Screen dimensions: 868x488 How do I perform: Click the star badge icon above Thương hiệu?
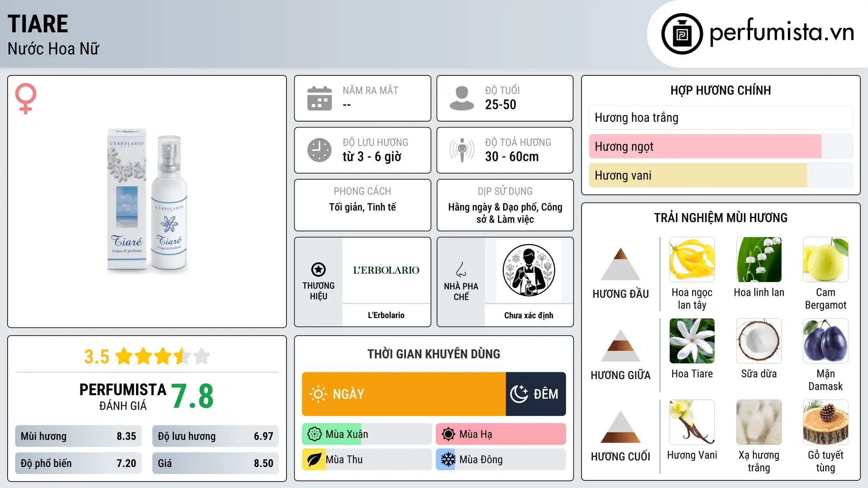click(318, 269)
